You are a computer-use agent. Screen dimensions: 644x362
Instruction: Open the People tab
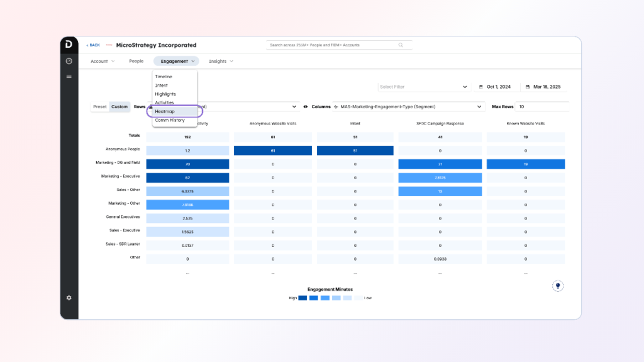pos(136,61)
